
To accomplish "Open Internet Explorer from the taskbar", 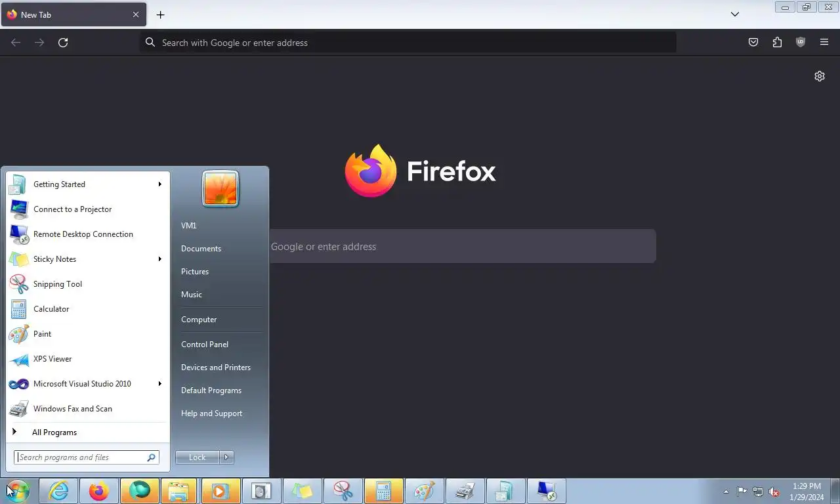I will click(x=58, y=491).
